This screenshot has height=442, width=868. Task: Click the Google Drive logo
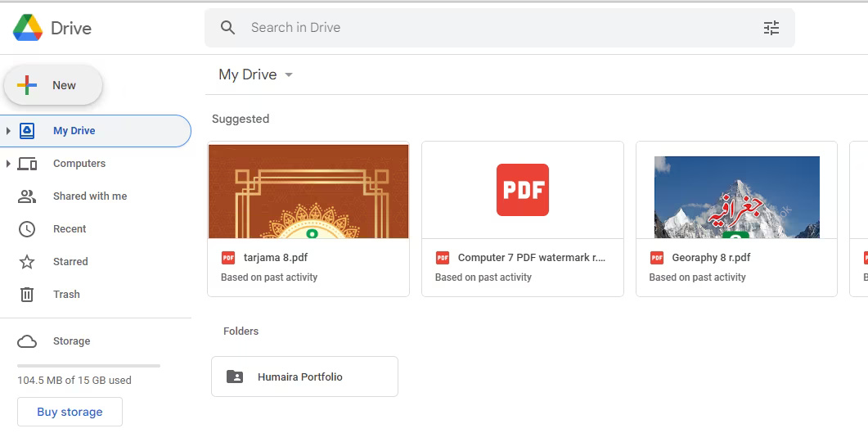[x=28, y=28]
